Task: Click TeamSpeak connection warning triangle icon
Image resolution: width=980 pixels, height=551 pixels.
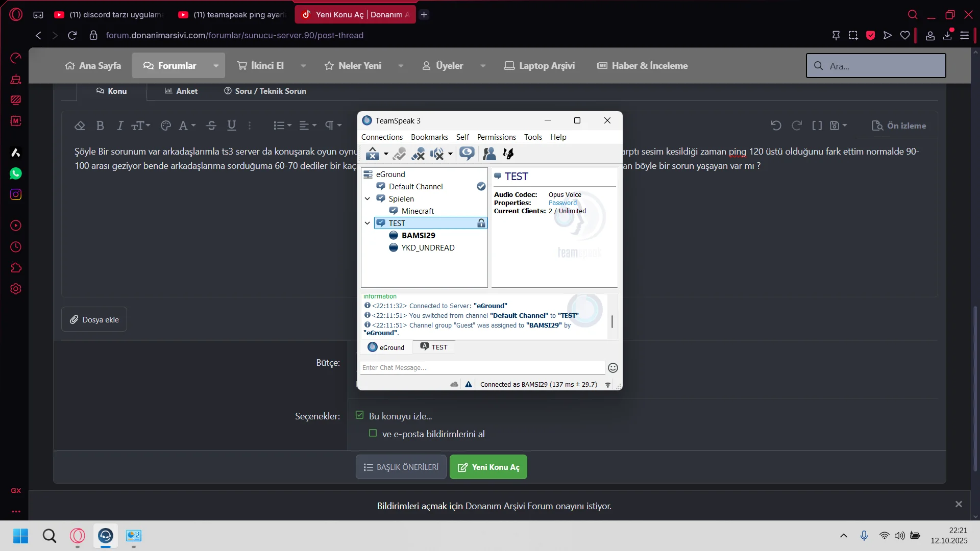Action: (469, 385)
